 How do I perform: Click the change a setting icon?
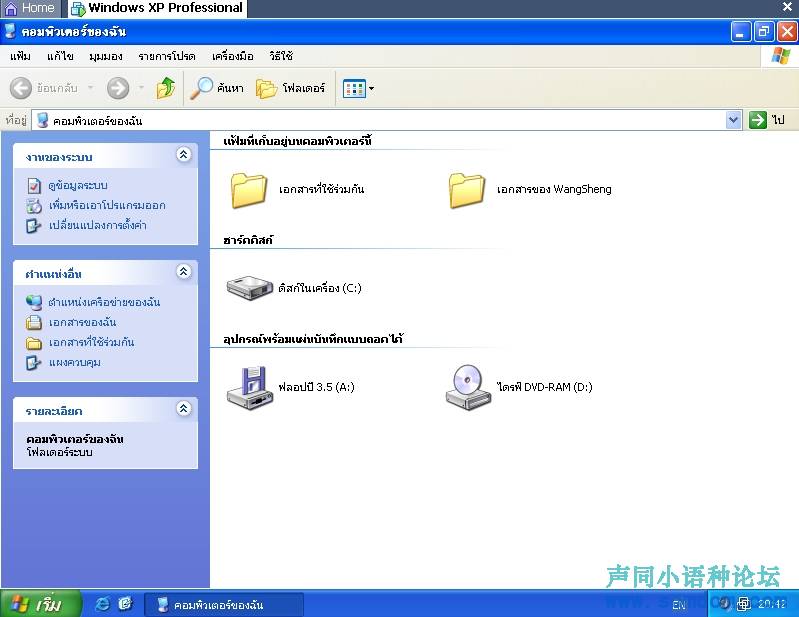33,225
